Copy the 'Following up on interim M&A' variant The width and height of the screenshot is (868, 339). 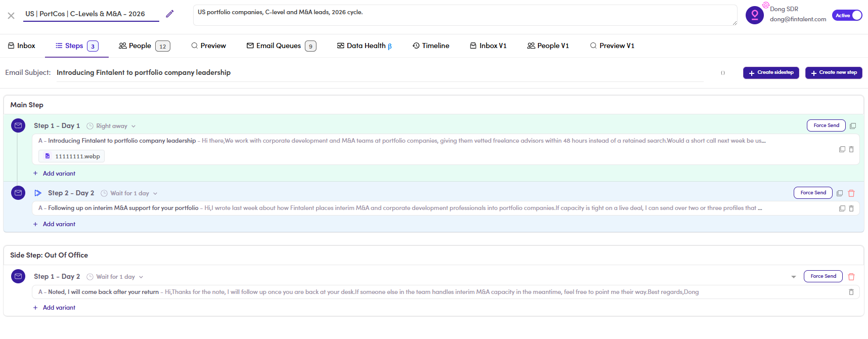pyautogui.click(x=842, y=208)
